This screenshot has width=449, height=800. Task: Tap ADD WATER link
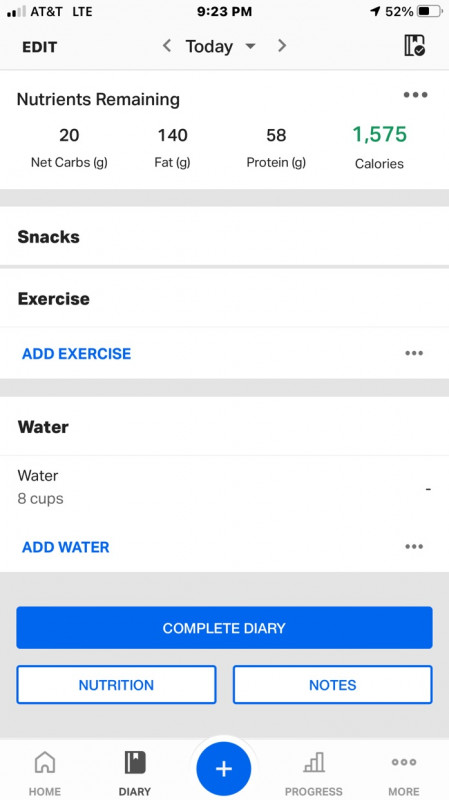click(x=66, y=547)
